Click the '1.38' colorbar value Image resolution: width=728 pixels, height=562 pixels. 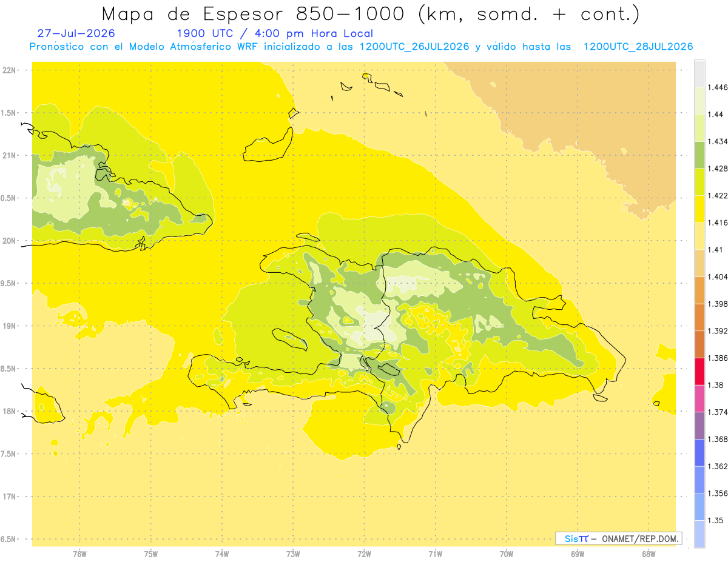pos(715,385)
